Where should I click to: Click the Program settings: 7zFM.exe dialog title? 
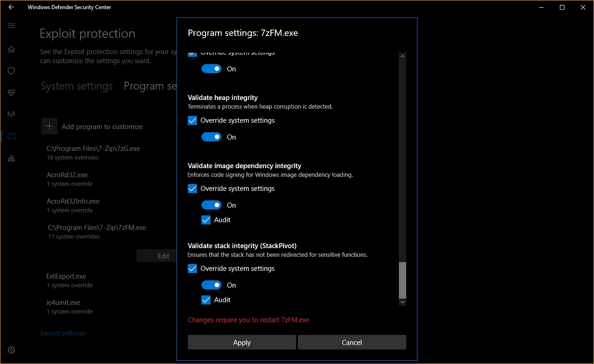click(243, 33)
